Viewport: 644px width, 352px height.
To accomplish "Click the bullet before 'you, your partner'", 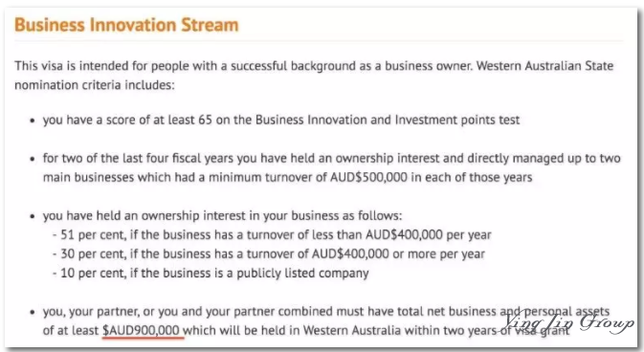I will tap(32, 313).
